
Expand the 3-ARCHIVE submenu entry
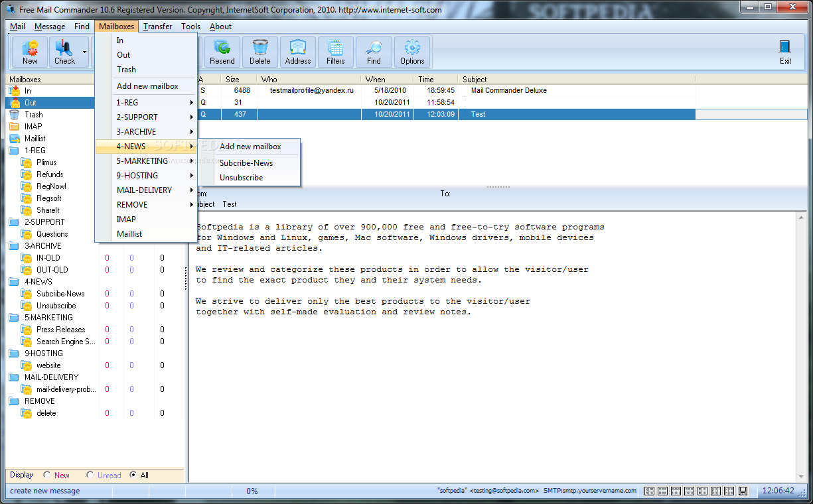[x=147, y=132]
